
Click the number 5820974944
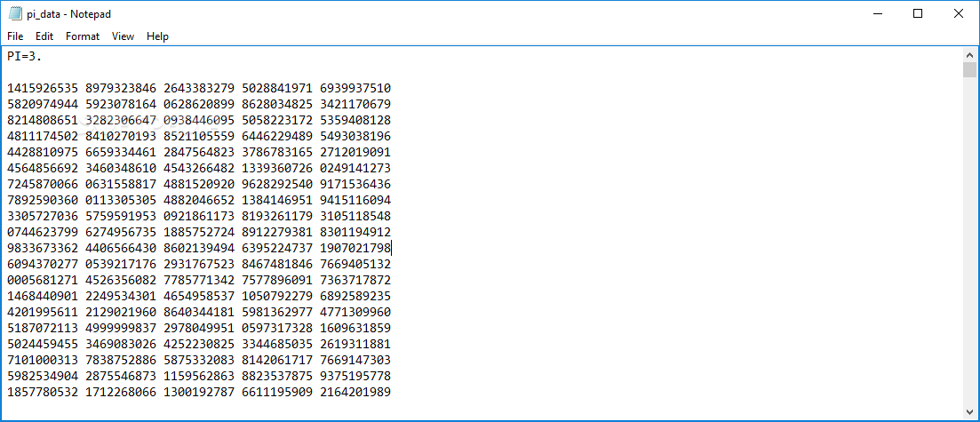click(44, 105)
